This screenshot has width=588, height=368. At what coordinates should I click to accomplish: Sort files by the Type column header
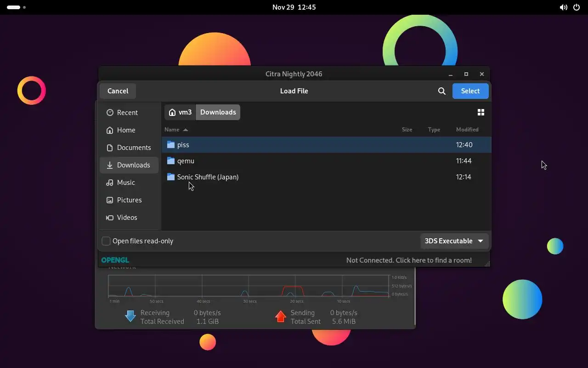(434, 130)
